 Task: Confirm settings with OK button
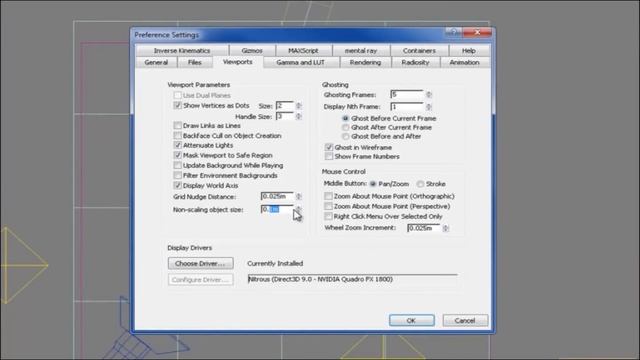[x=411, y=320]
